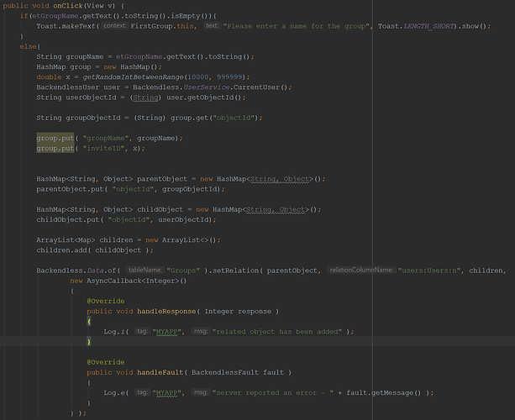
Task: Click Log.i call
Action: tap(114, 331)
